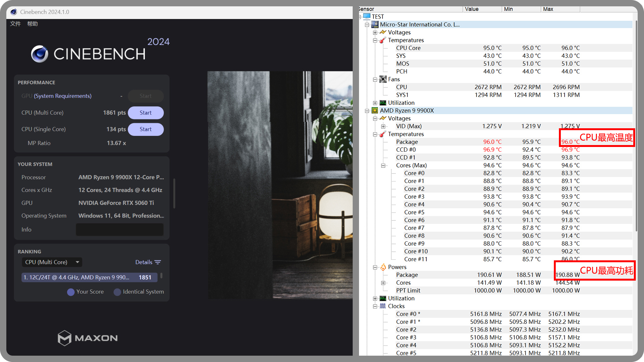Open the 帮助 menu
This screenshot has height=362, width=644.
32,24
